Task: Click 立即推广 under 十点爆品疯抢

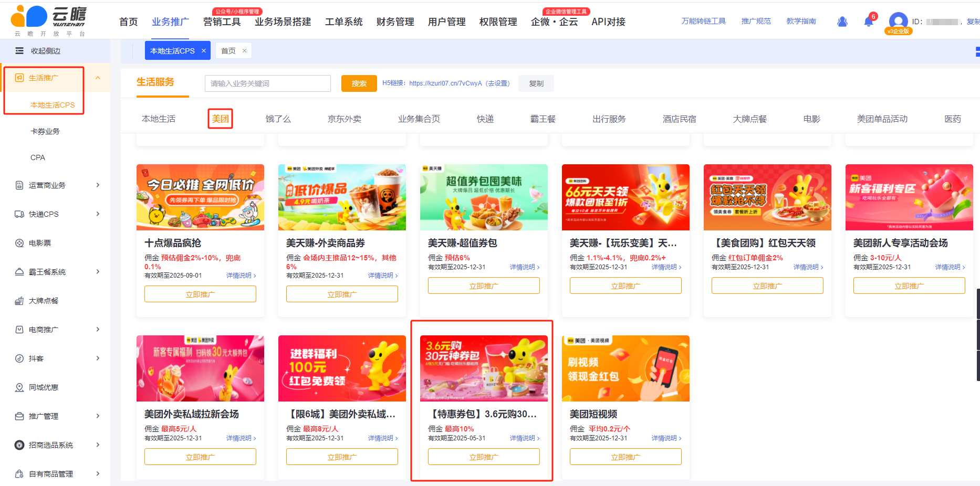Action: (200, 294)
